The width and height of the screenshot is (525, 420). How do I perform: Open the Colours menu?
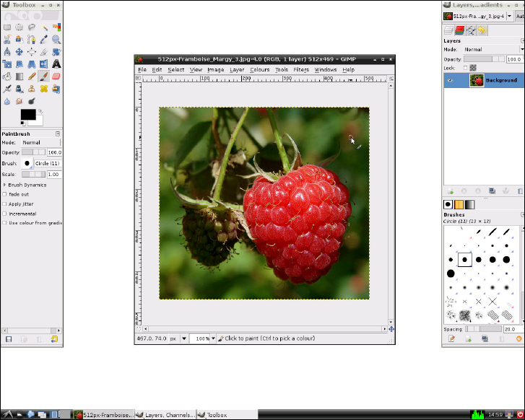tap(259, 70)
